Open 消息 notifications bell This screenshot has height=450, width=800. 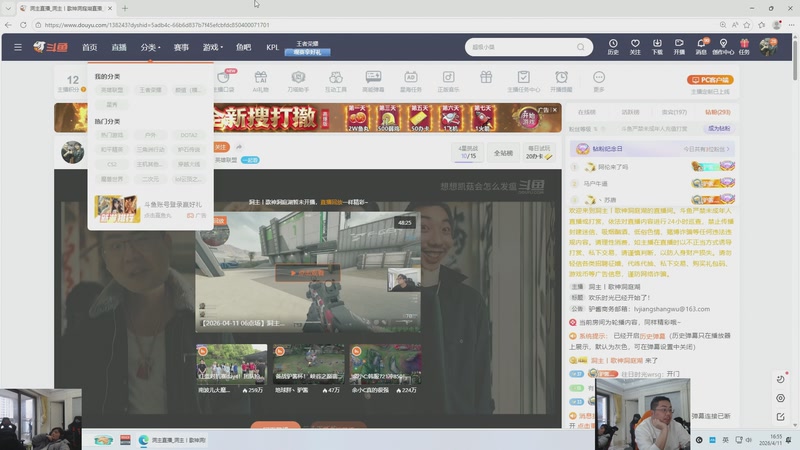coord(701,46)
